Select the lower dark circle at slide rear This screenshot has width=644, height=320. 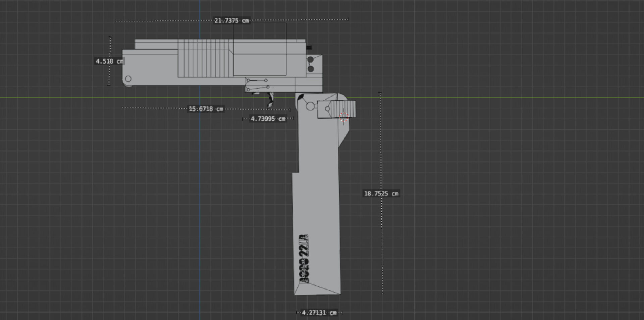click(x=311, y=69)
